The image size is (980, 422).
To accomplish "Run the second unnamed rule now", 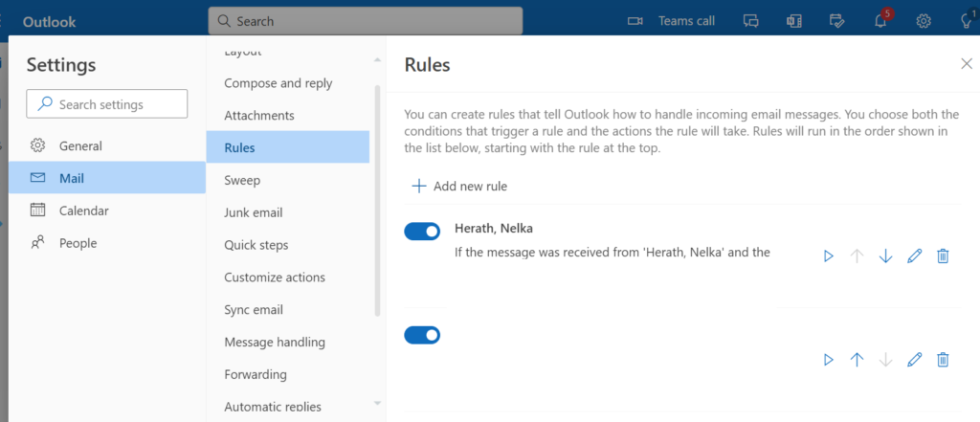I will click(829, 360).
